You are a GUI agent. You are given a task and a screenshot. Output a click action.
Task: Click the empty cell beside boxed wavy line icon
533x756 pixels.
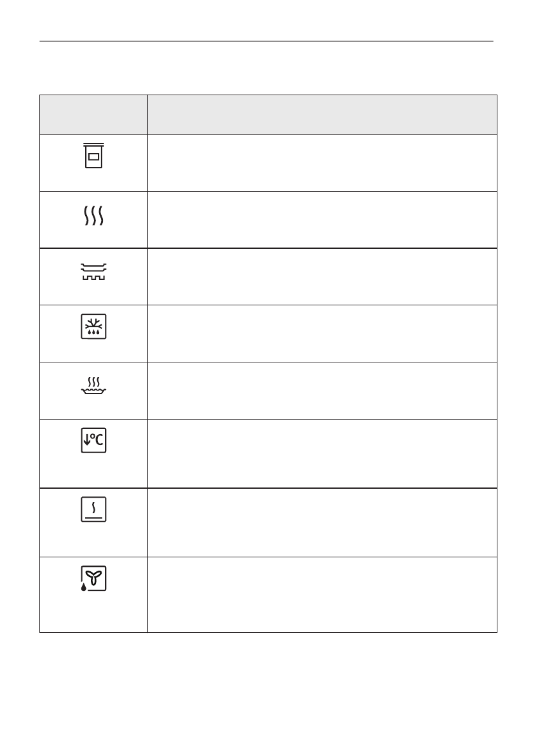(321, 522)
